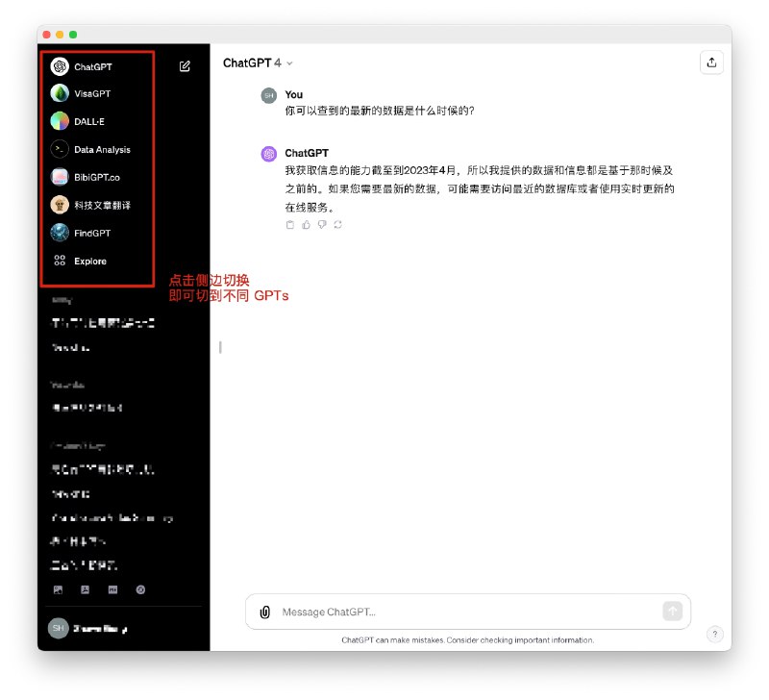
Task: Click the export as image icon
Action: tap(58, 589)
